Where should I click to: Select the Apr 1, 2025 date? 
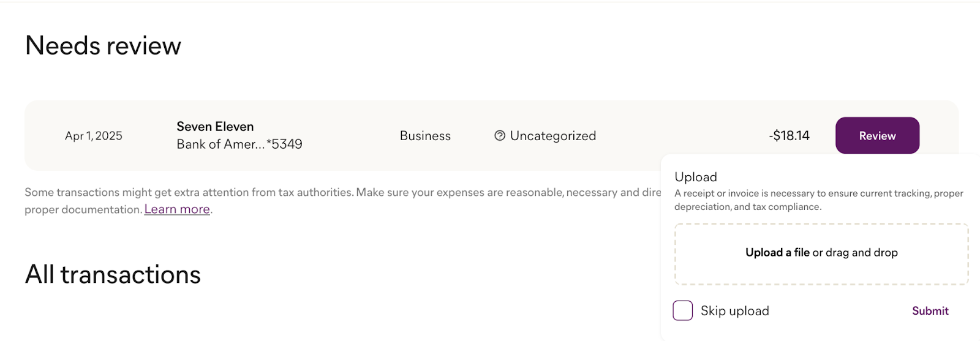tap(94, 136)
